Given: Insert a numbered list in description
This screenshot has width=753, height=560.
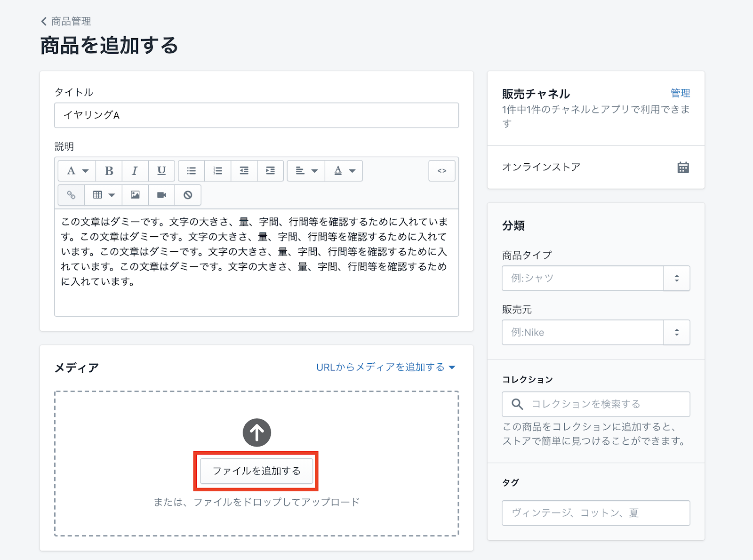Looking at the screenshot, I should pos(217,171).
